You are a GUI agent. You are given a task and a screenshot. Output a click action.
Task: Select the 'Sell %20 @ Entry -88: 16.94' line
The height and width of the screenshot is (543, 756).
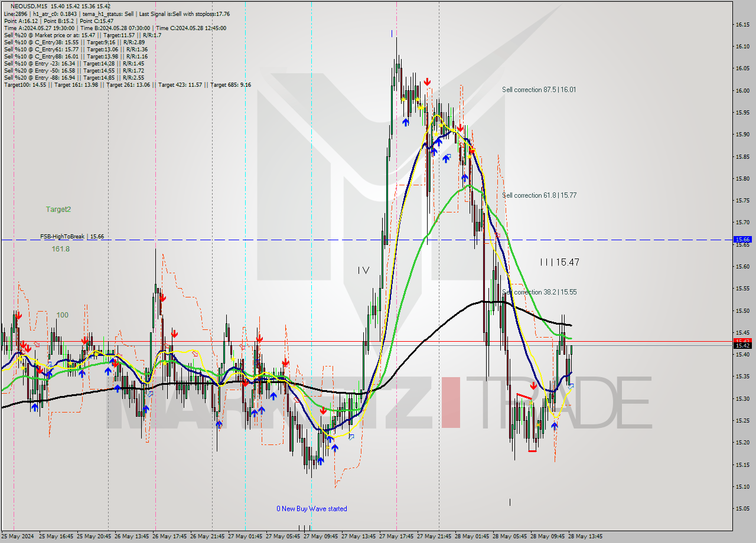click(74, 77)
